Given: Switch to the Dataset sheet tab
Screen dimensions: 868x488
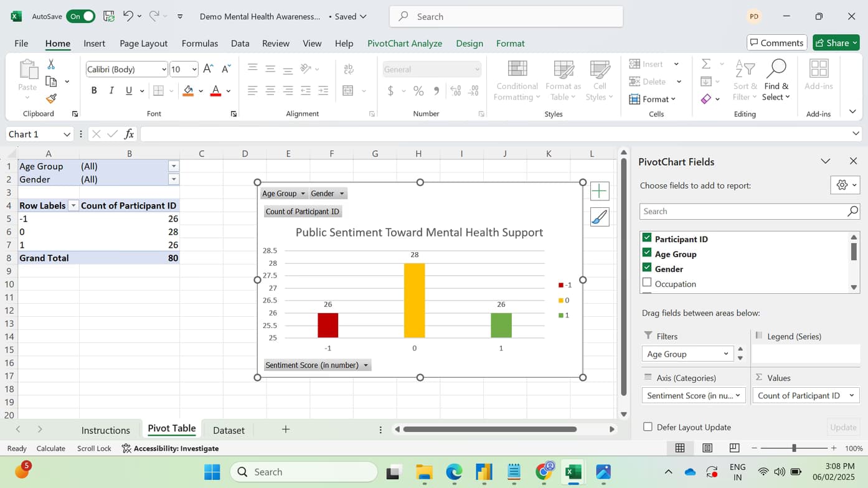Looking at the screenshot, I should pos(229,430).
